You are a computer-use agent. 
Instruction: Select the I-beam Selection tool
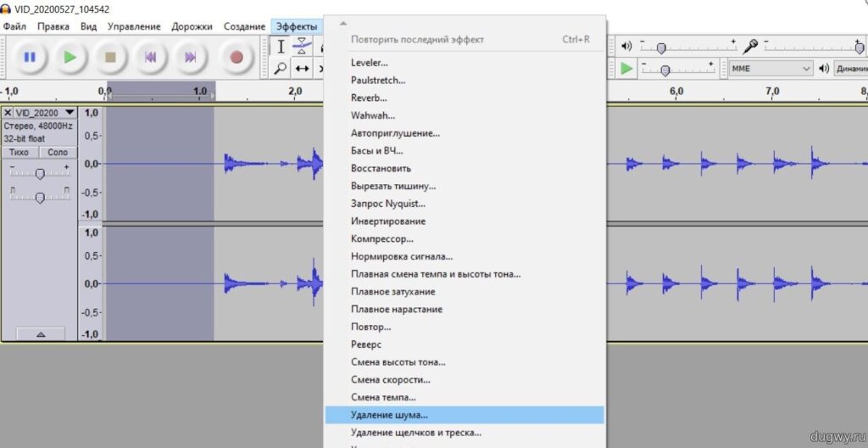tap(281, 47)
